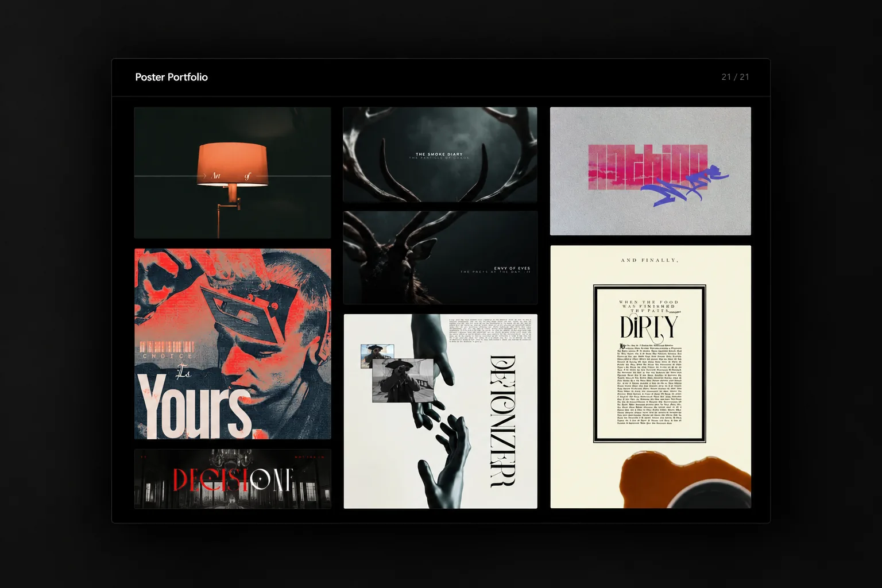Click the "21 / 21" page counter

pos(735,77)
